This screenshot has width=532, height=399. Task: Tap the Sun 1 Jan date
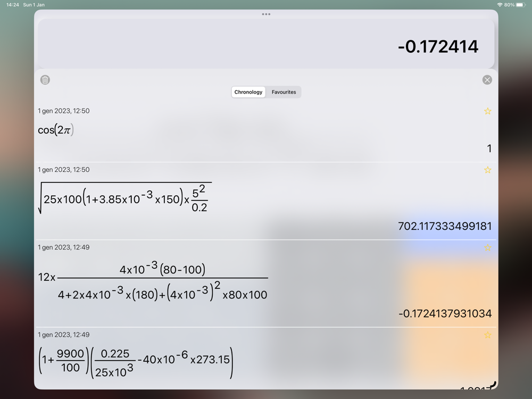(34, 5)
